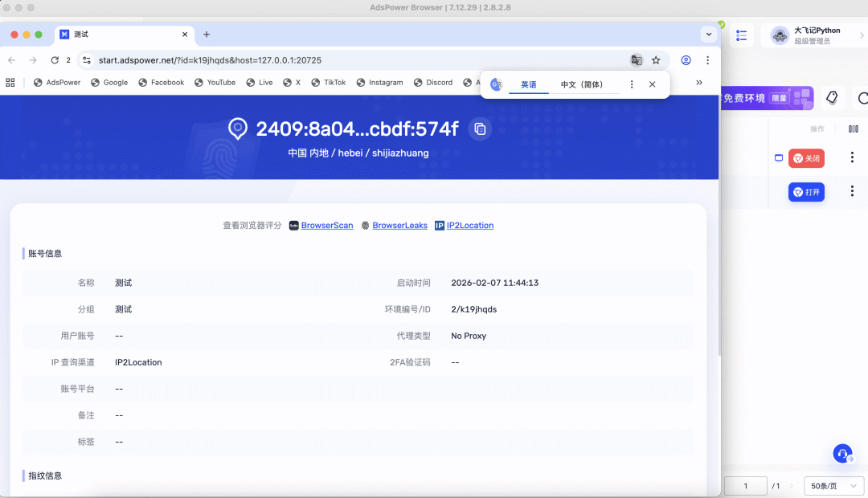Image resolution: width=868 pixels, height=498 pixels.
Task: Open the Chrome profile account icon
Action: pos(685,60)
